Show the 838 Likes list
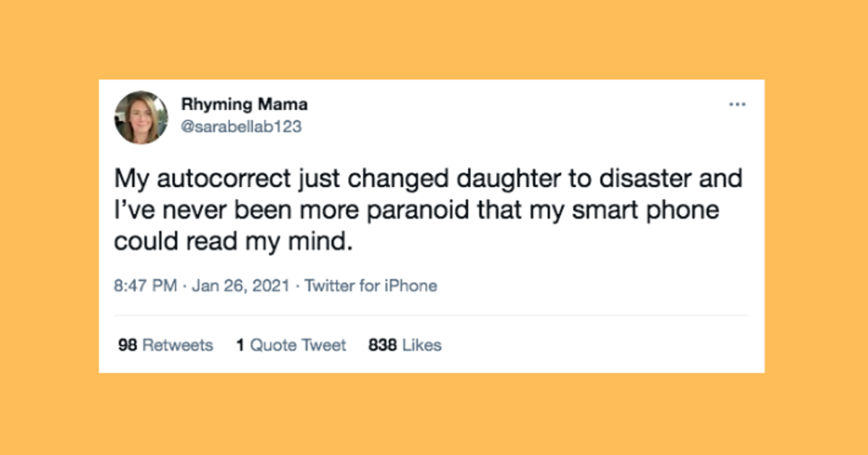Screen dimensions: 868x455 [405, 345]
